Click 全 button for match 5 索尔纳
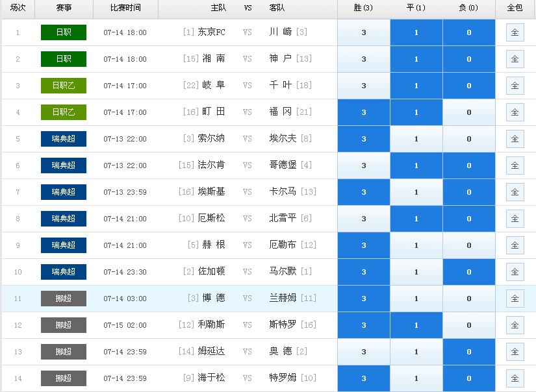 click(x=515, y=139)
